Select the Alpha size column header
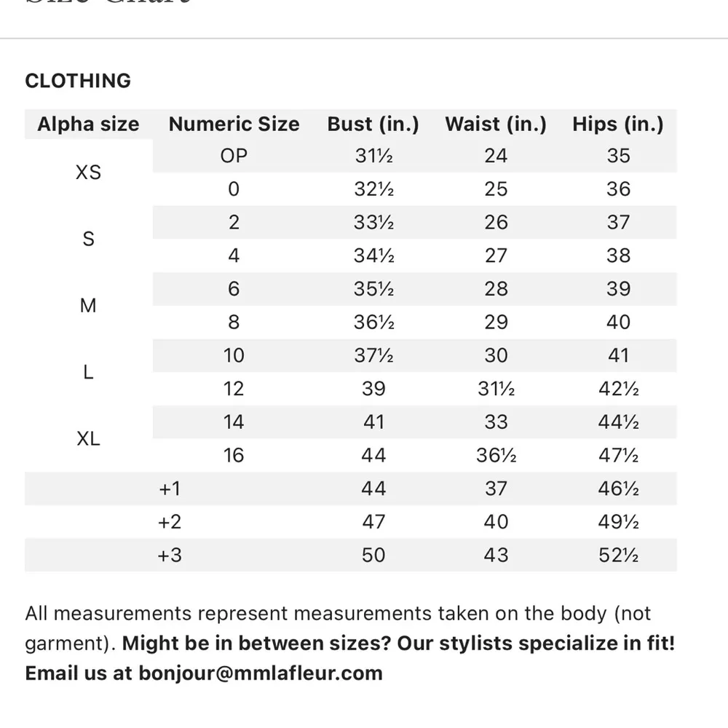The width and height of the screenshot is (728, 728). [x=88, y=124]
